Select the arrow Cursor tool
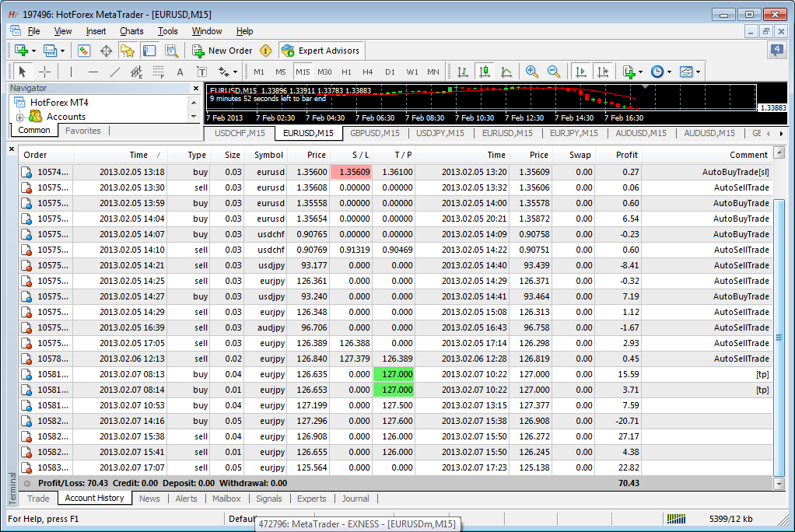Image resolution: width=795 pixels, height=532 pixels. point(22,72)
